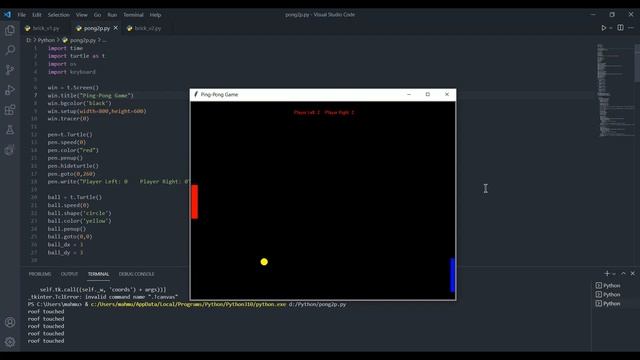Screen dimensions: 640x360
Task: Minimize the Ping-Pong Game window
Action: [409, 94]
